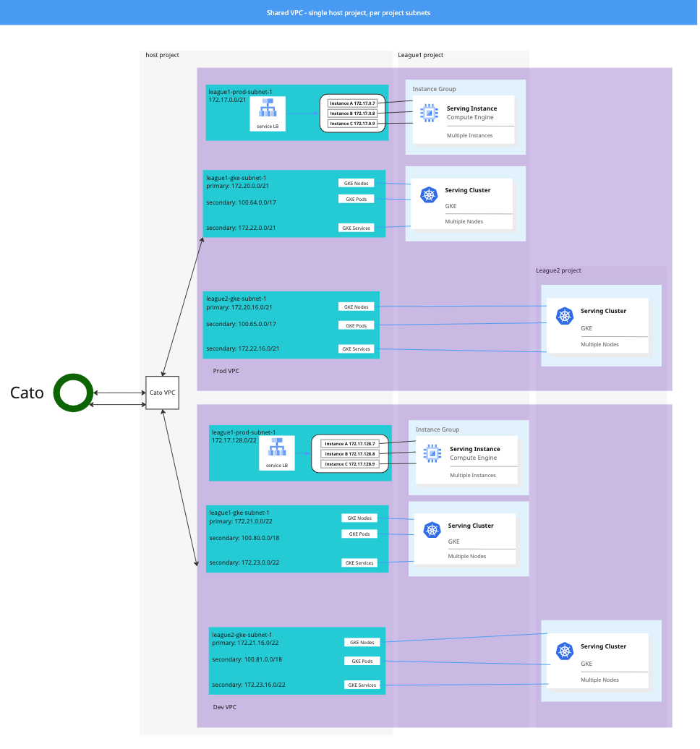Click 'league1-prod-subnet-1' text above 172.17.0.0/21

[242, 93]
